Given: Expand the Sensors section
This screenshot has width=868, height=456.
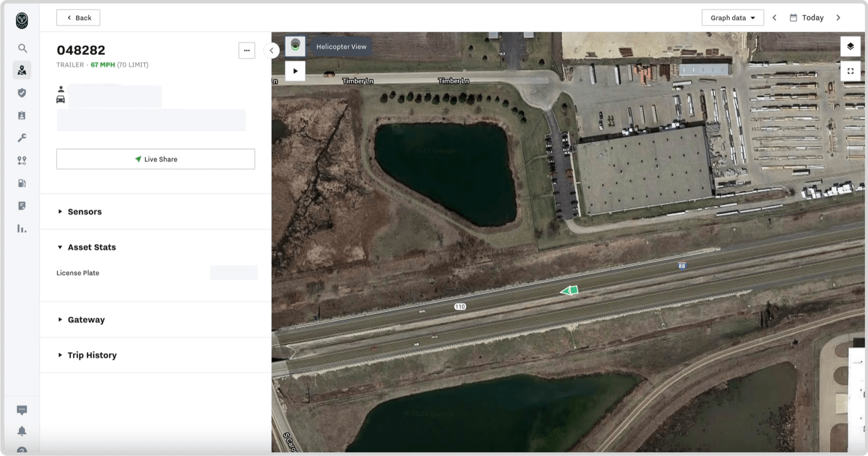Looking at the screenshot, I should tap(84, 212).
